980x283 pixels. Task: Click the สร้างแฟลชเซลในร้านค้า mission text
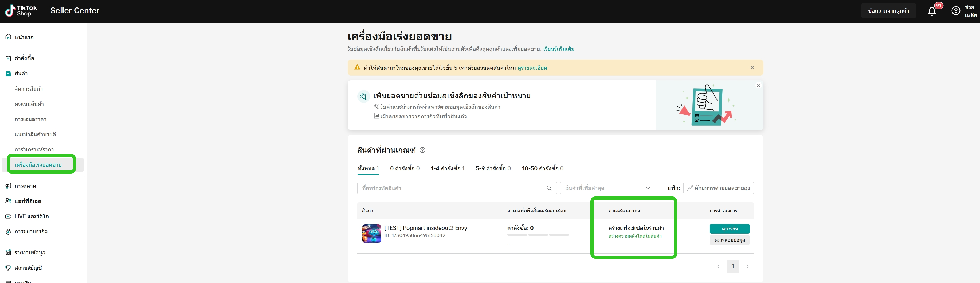[636, 228]
